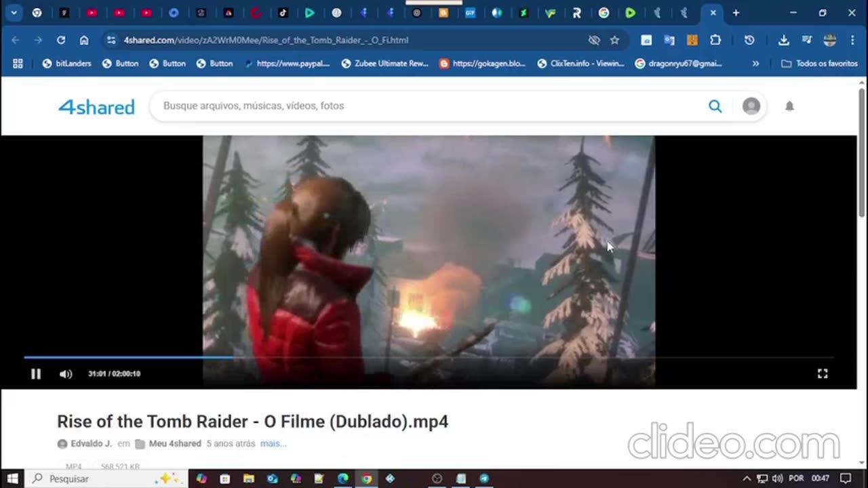Open the Windows notification center
Screen dimensions: 868x488
(845, 479)
